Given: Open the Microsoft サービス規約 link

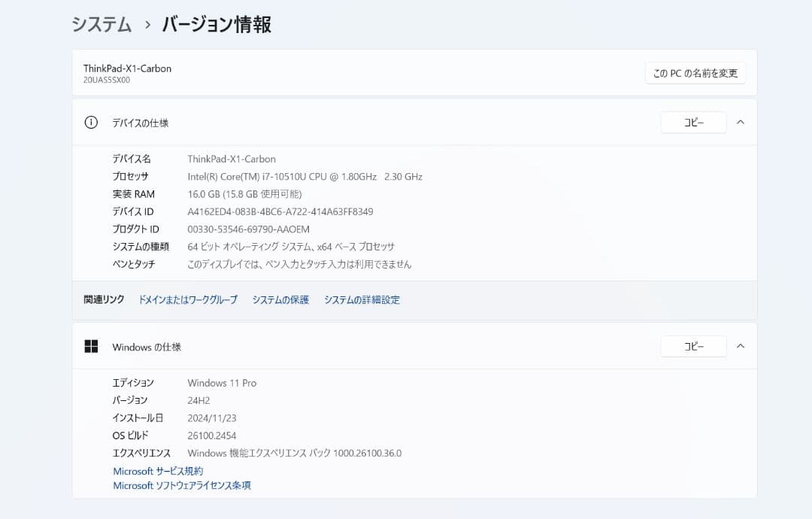Looking at the screenshot, I should click(157, 471).
